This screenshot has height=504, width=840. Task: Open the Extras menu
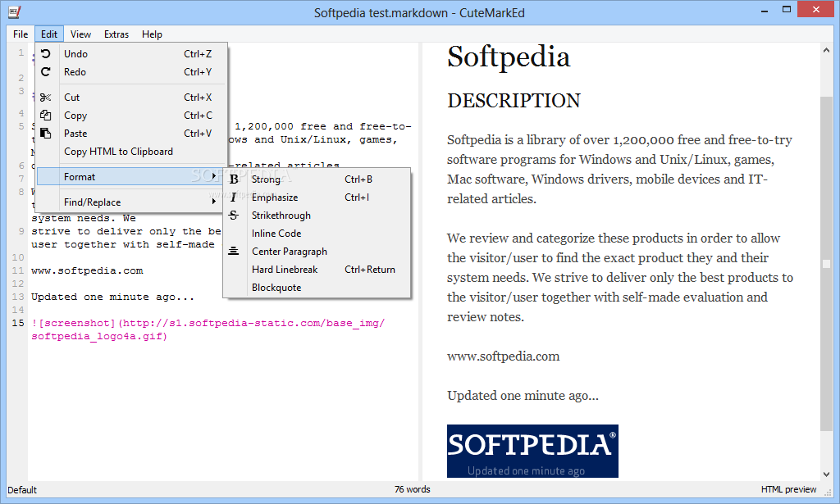pos(116,34)
